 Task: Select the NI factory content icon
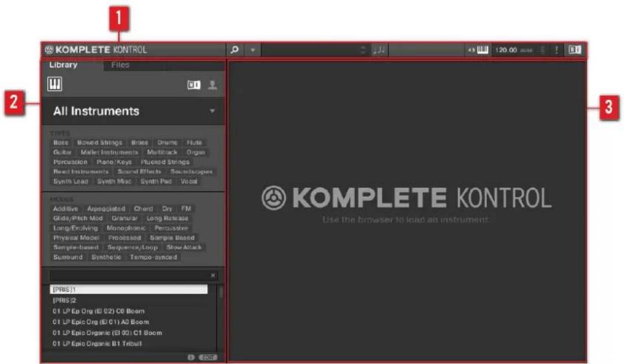[x=194, y=85]
